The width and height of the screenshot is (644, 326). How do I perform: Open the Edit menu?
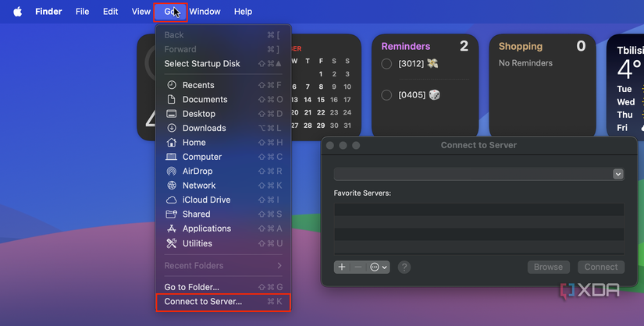(110, 12)
